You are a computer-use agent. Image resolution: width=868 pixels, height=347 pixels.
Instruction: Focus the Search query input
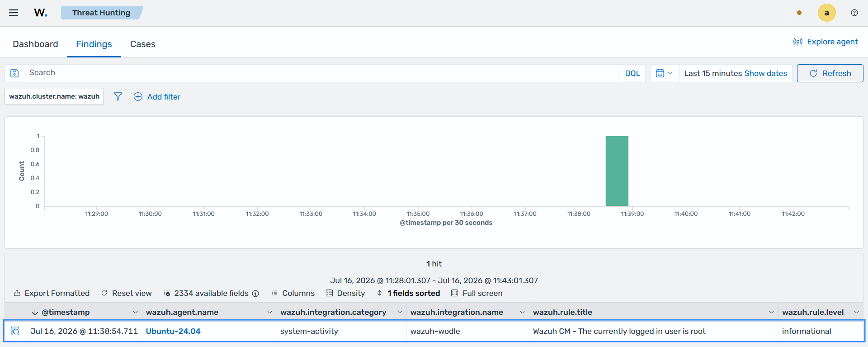322,73
